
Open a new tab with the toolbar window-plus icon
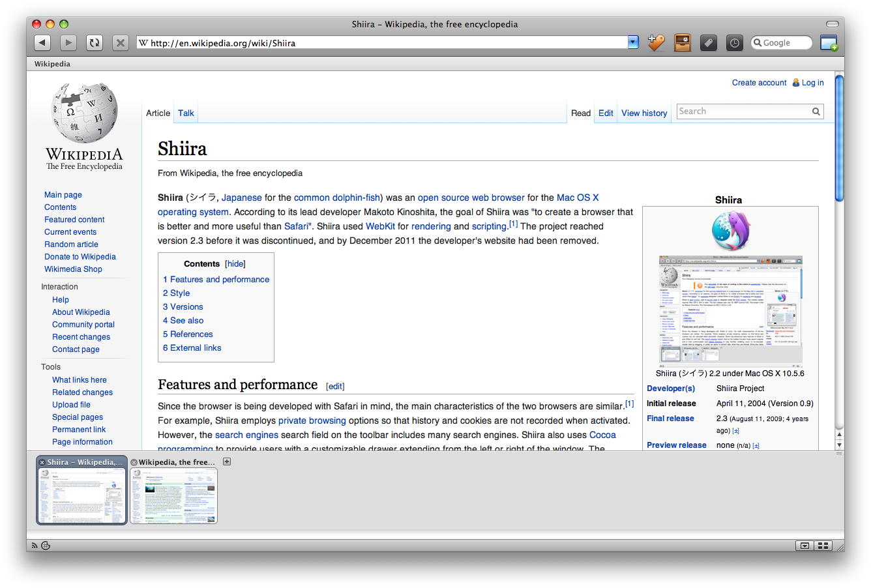pyautogui.click(x=829, y=43)
